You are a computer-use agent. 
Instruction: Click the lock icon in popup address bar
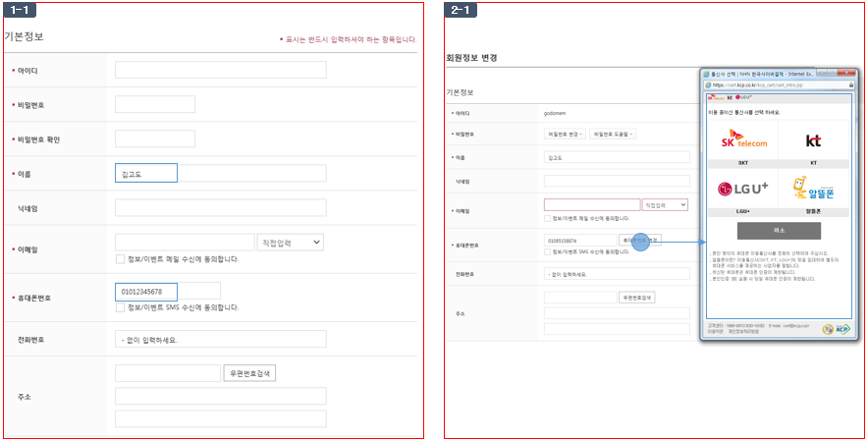(851, 85)
